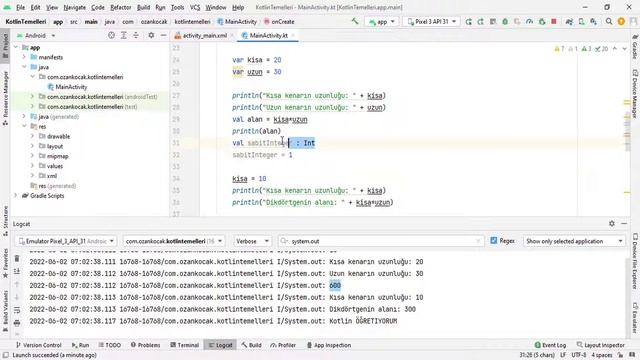Expand Gradle Scripts node
Viewport: 640px width, 360px height.
(x=16, y=196)
